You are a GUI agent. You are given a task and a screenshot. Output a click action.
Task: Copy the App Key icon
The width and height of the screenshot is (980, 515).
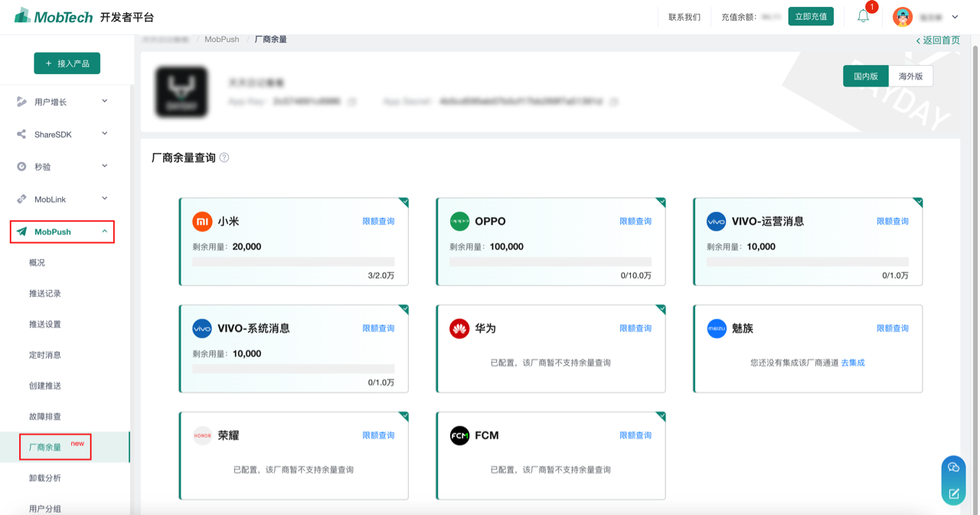[352, 101]
